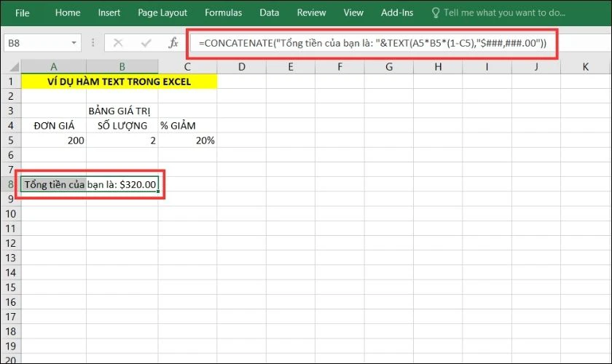This screenshot has height=364, width=612.
Task: Select the cell showing 20%
Action: coord(187,141)
